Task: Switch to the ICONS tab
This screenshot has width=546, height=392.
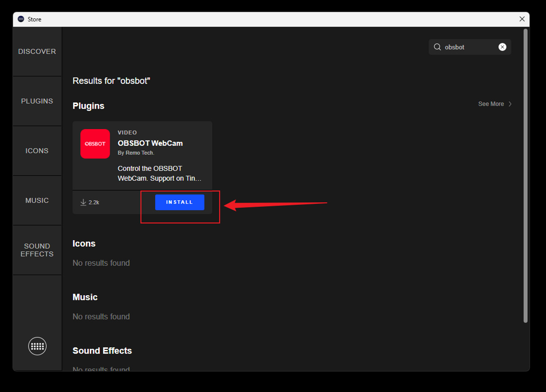Action: click(37, 150)
